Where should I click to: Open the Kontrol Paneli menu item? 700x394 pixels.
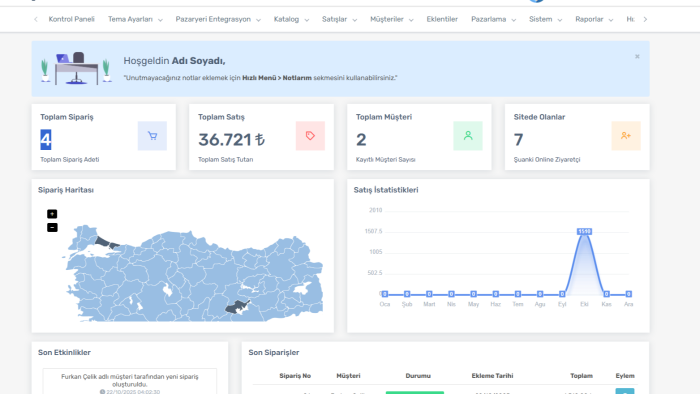coord(71,19)
